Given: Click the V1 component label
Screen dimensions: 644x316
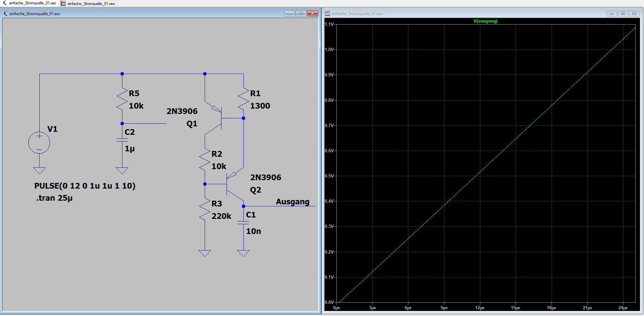Looking at the screenshot, I should coord(52,129).
